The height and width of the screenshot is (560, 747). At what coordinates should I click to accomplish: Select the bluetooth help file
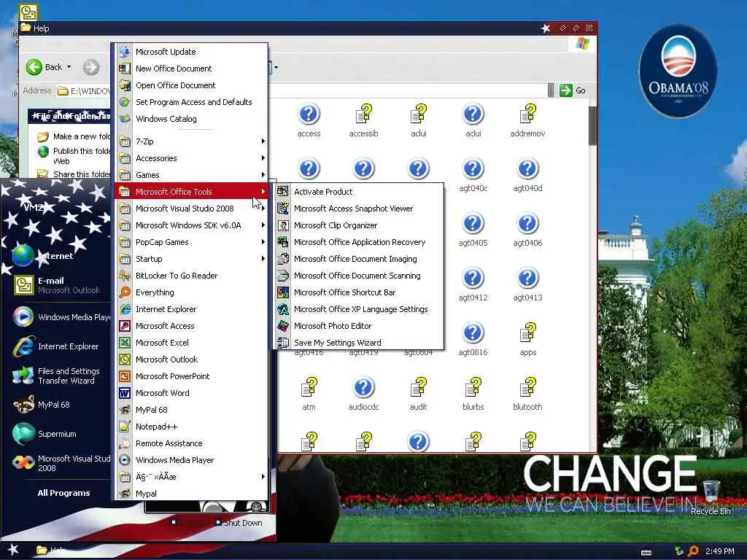point(527,394)
